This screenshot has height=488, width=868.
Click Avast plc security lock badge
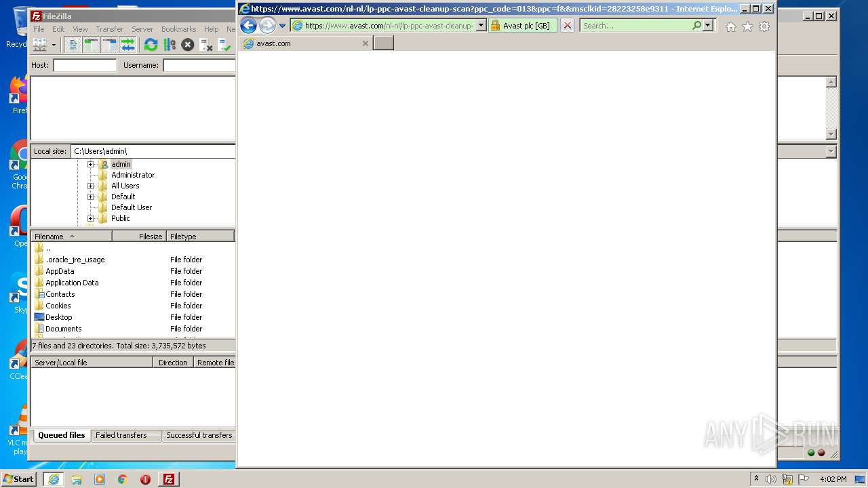522,26
